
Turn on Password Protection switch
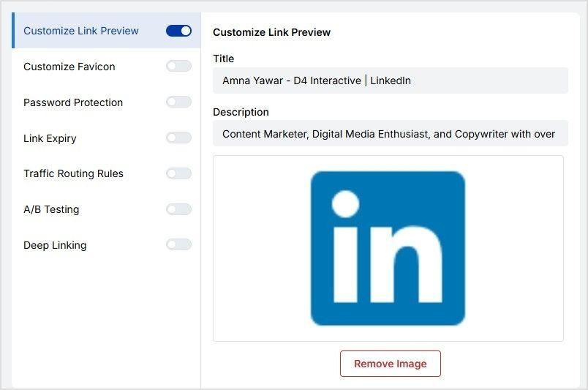click(178, 102)
